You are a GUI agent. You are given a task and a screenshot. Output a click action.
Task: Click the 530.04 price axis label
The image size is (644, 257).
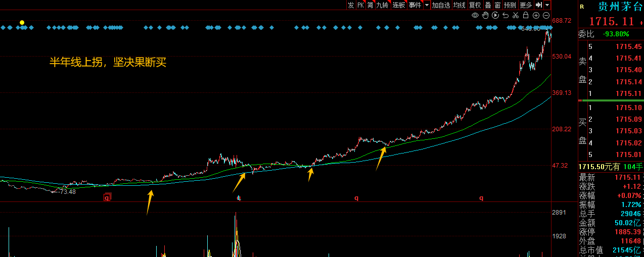click(x=562, y=56)
